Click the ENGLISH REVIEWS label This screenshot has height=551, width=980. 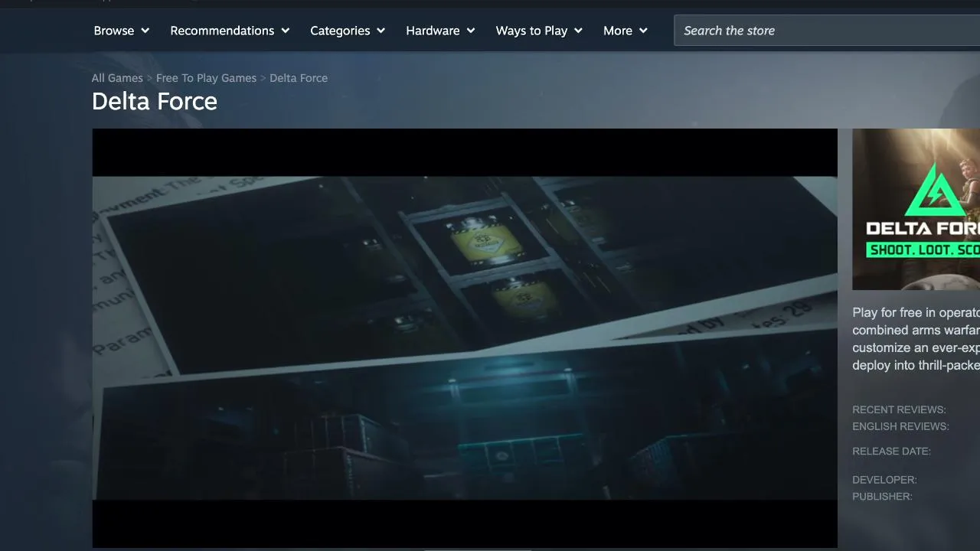coord(900,426)
